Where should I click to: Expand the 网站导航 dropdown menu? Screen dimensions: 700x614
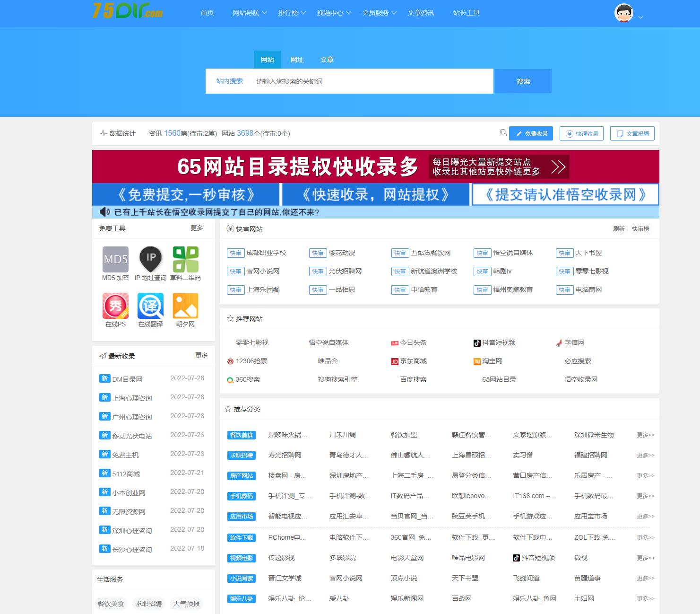point(250,13)
